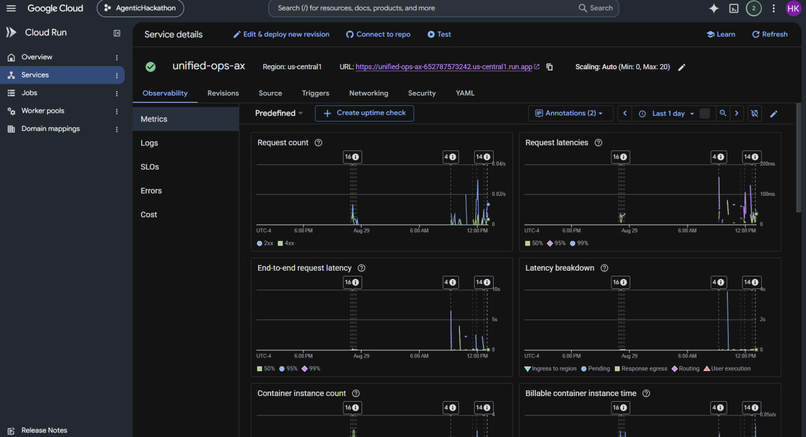Screen dimensions: 806x437
Task: Click Edit & deploy new revision
Action: coord(281,34)
